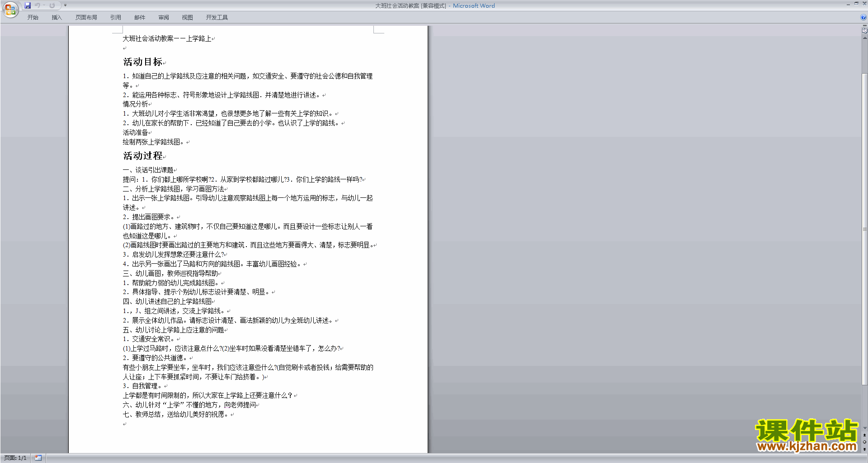The height and width of the screenshot is (463, 868).
Task: Click the Undo arrow icon
Action: [x=38, y=5]
